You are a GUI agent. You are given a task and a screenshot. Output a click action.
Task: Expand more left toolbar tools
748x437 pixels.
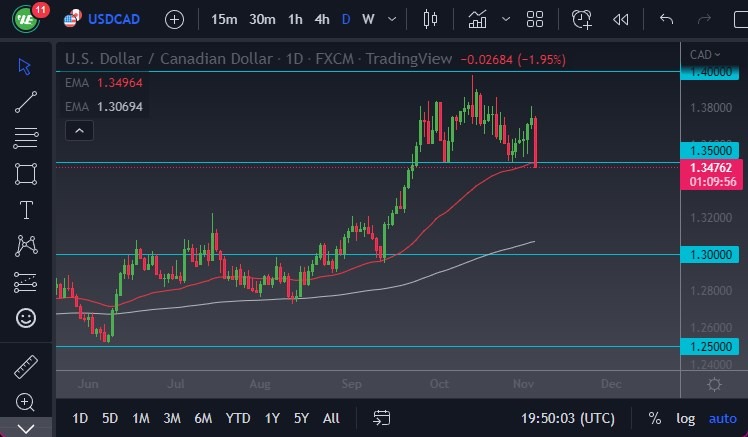[26, 428]
